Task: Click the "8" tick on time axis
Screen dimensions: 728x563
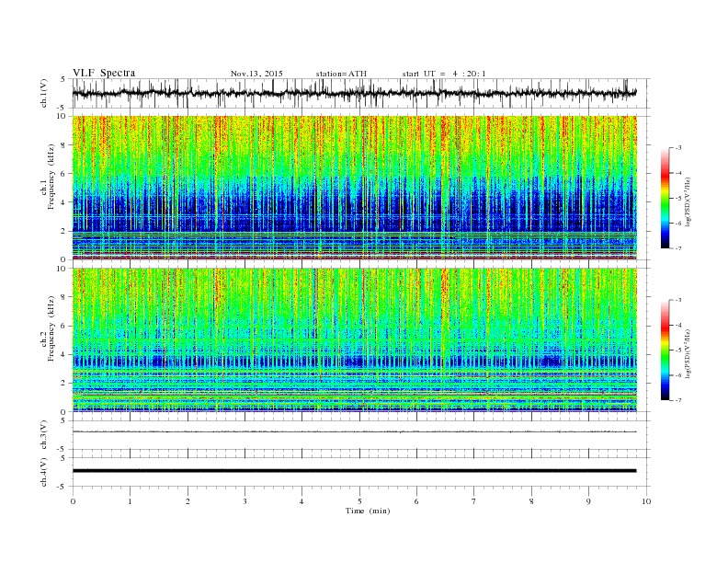Action: tap(531, 501)
